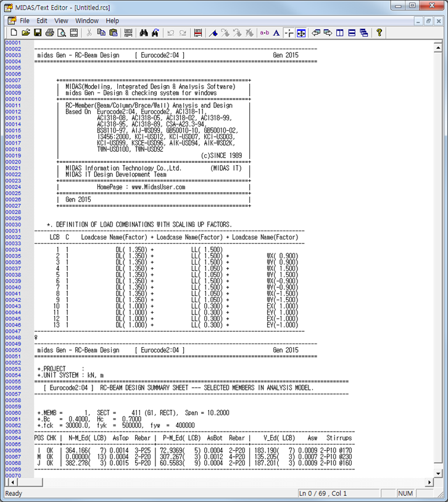The height and width of the screenshot is (502, 448).
Task: Open the View menu
Action: click(x=61, y=20)
